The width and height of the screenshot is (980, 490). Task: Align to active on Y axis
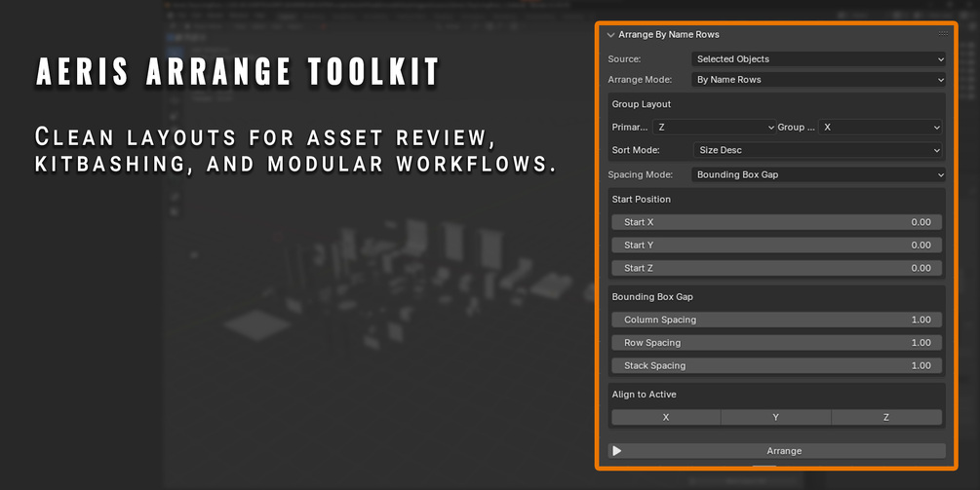click(x=776, y=418)
